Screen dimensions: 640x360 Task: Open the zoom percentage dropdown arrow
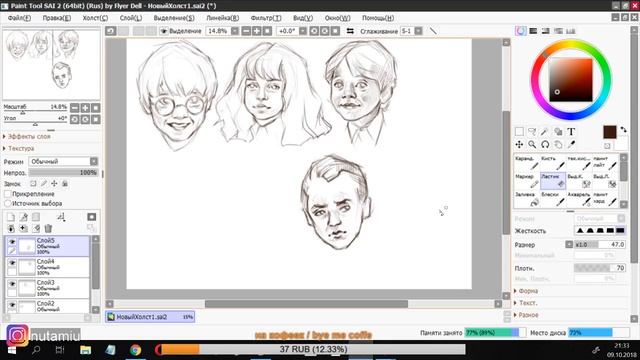pyautogui.click(x=235, y=31)
